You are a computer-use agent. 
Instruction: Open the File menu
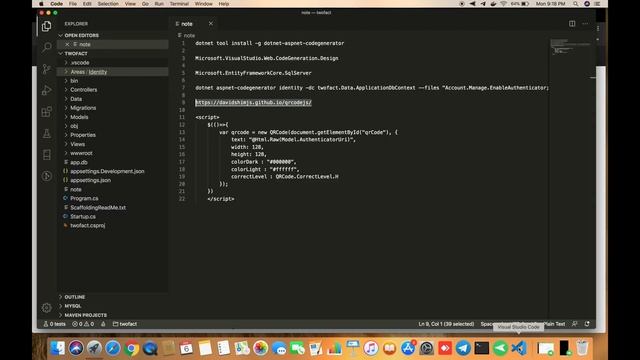[73, 4]
